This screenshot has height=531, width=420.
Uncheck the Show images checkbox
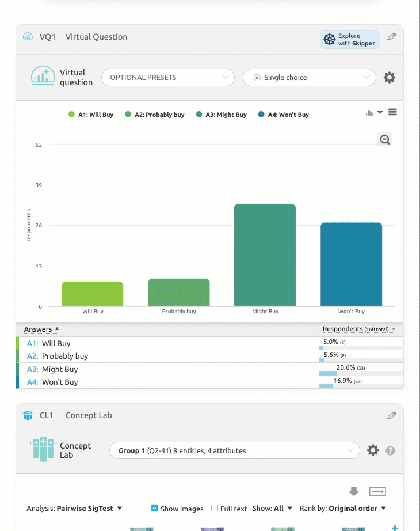coord(155,508)
